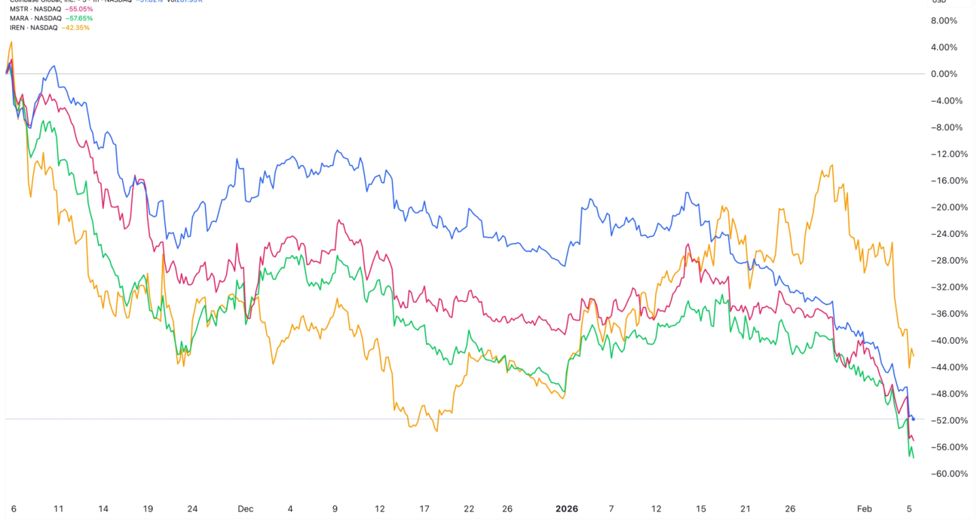Select the IREN · NASDAQ legend entry
The image size is (980, 528).
28,28
